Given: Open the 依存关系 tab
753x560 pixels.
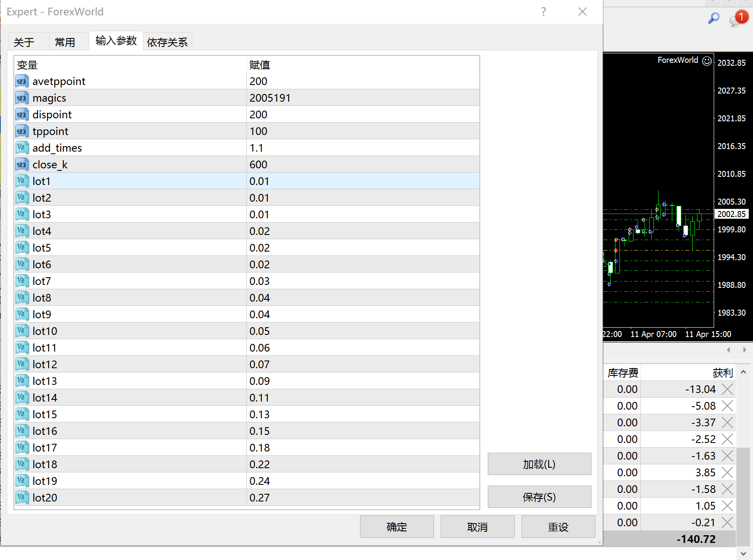Looking at the screenshot, I should point(167,42).
